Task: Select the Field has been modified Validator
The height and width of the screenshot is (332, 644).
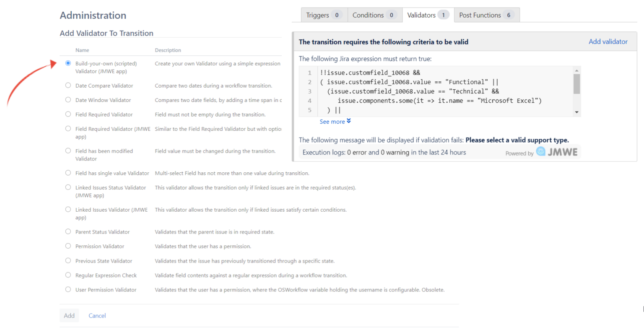Action: pos(68,150)
